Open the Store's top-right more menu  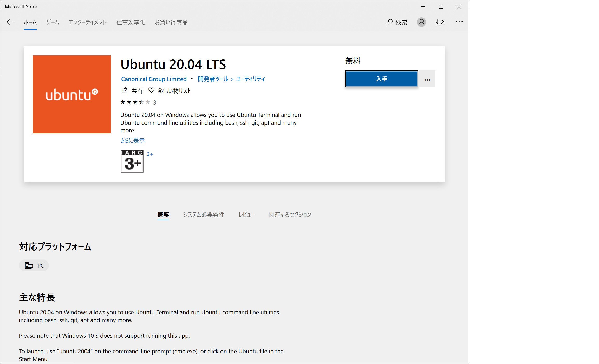(x=459, y=22)
